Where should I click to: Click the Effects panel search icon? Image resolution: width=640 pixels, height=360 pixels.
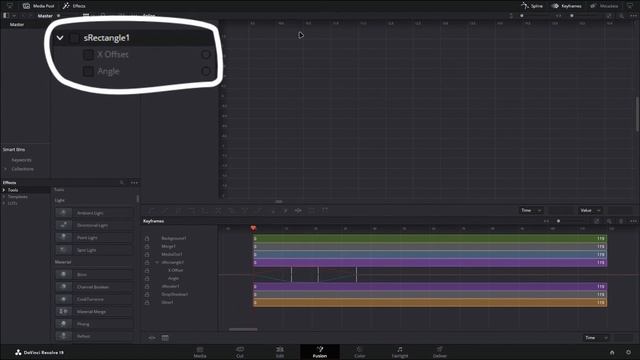tap(122, 182)
